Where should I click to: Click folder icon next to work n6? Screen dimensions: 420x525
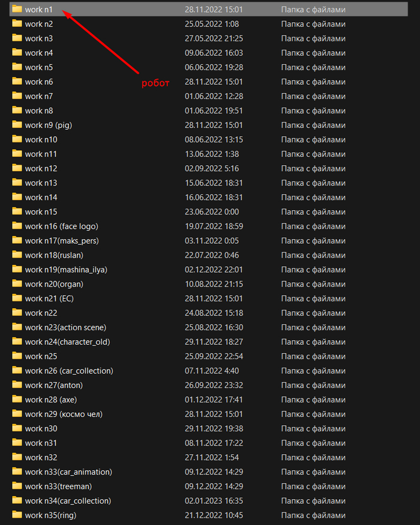(x=17, y=81)
